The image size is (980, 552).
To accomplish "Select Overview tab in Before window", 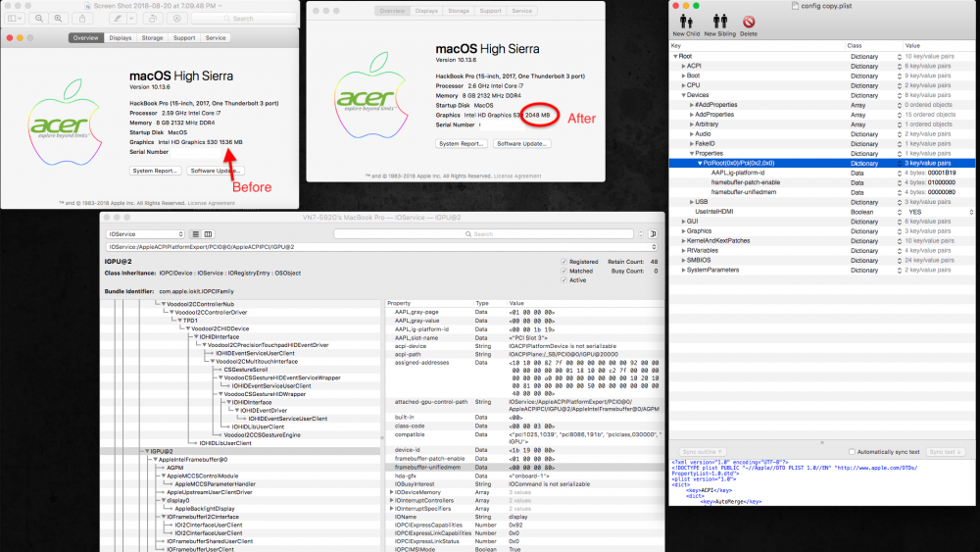I will (x=85, y=38).
